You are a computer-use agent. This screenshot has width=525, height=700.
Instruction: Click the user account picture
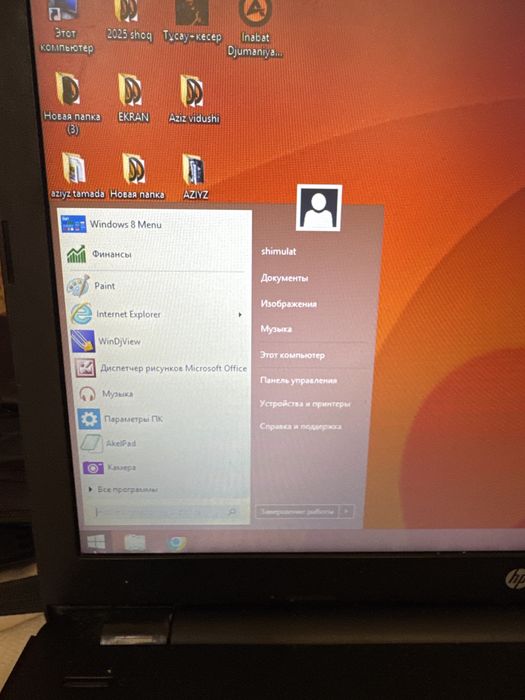319,208
